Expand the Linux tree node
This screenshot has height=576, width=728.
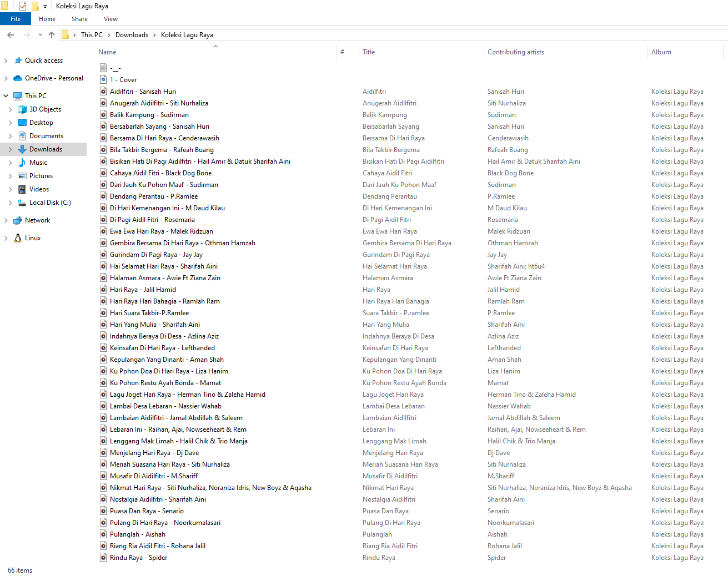[x=6, y=238]
